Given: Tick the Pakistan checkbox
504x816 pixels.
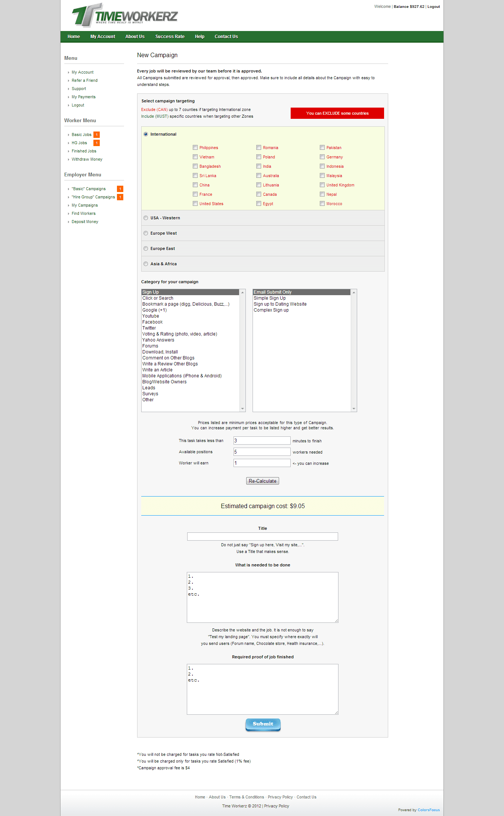Looking at the screenshot, I should (x=322, y=148).
